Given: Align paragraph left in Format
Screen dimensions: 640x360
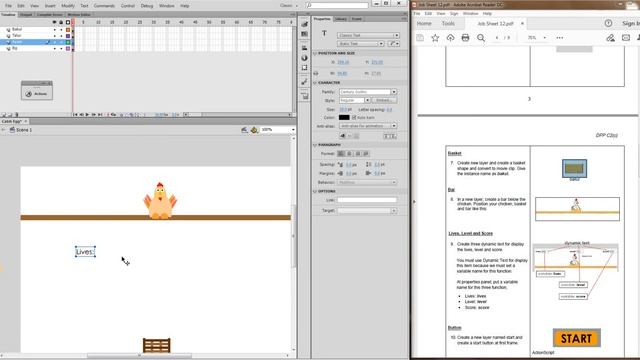Looking at the screenshot, I should click(341, 154).
